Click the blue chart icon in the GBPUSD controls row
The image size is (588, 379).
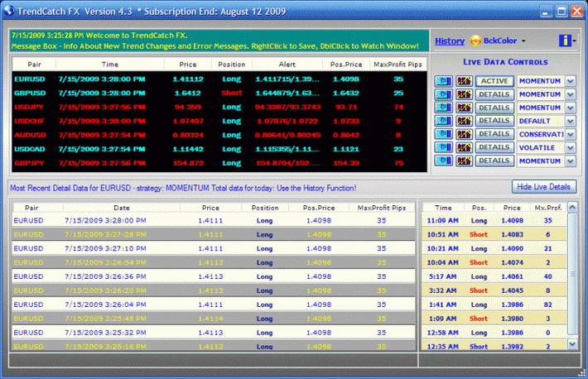pyautogui.click(x=443, y=94)
